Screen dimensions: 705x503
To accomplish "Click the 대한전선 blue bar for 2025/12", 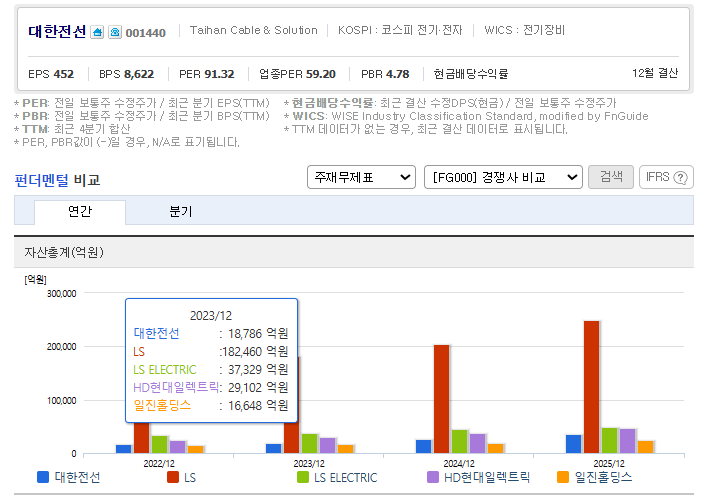I will click(x=573, y=444).
